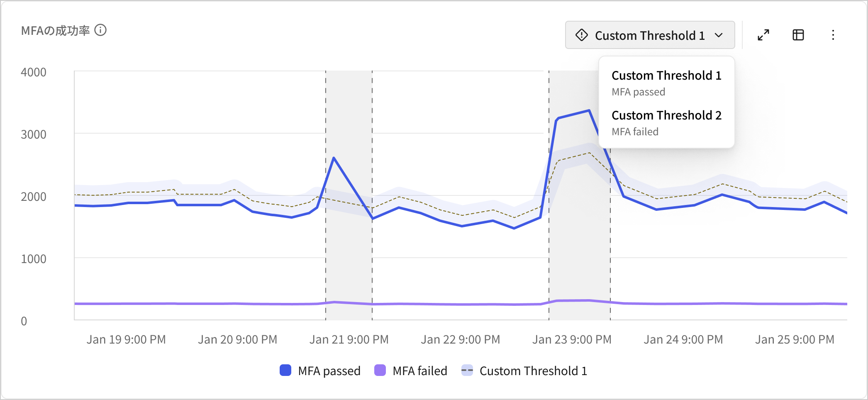Toggle the Custom Threshold 1 band in the legend
The height and width of the screenshot is (400, 868).
[x=532, y=371]
